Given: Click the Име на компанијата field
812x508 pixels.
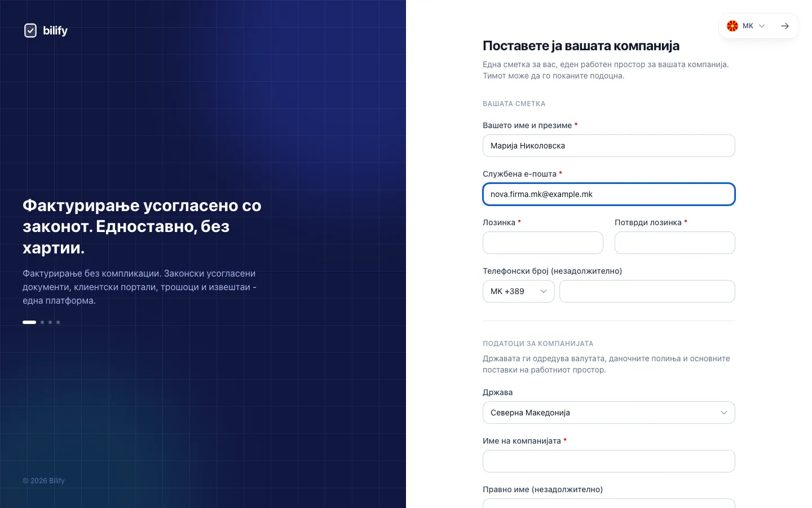Looking at the screenshot, I should tap(609, 461).
